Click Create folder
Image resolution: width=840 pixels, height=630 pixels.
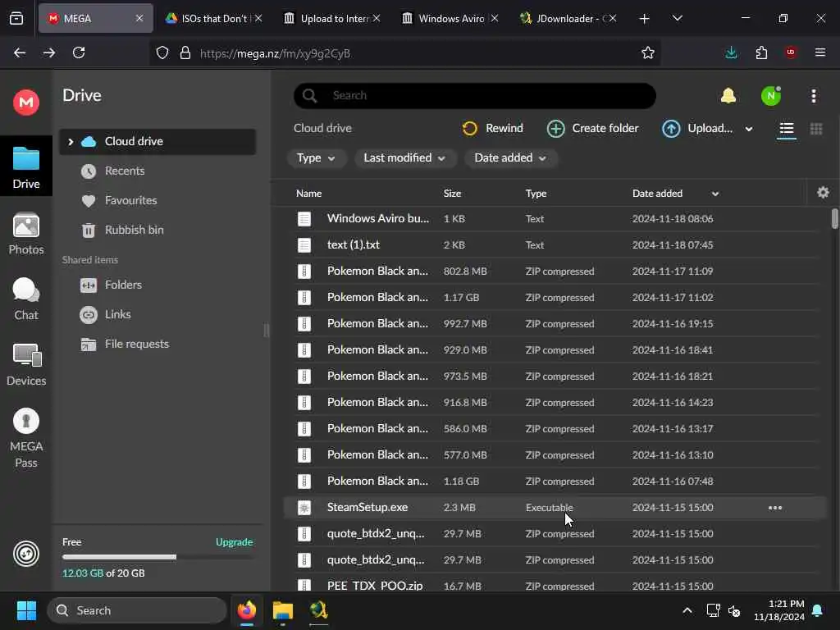click(592, 129)
